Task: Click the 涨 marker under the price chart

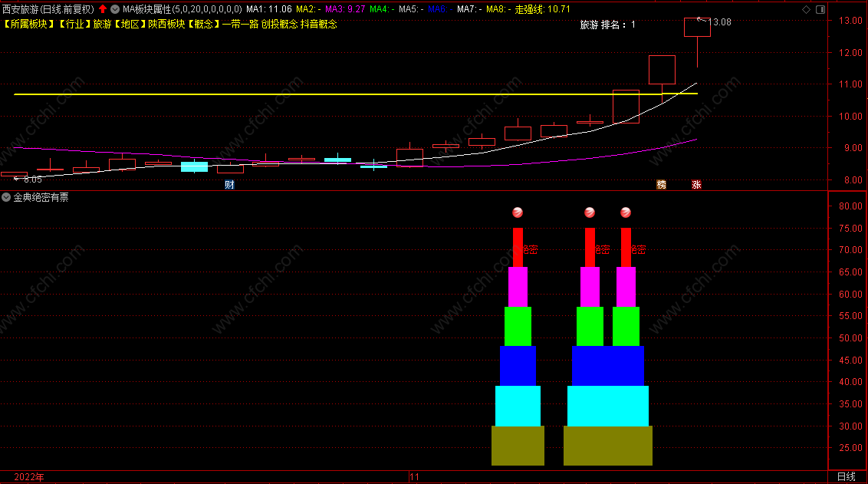Action: click(x=696, y=184)
